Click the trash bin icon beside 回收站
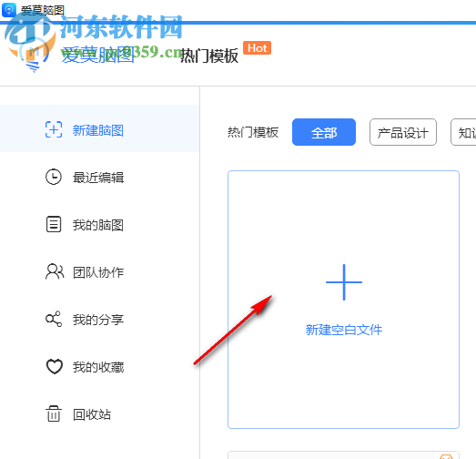The image size is (476, 459). (x=54, y=413)
